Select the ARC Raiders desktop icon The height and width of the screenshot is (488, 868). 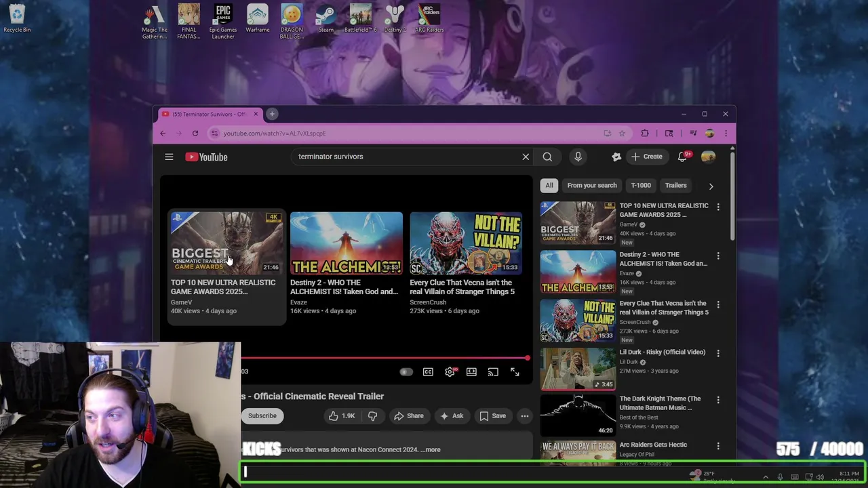tap(429, 19)
